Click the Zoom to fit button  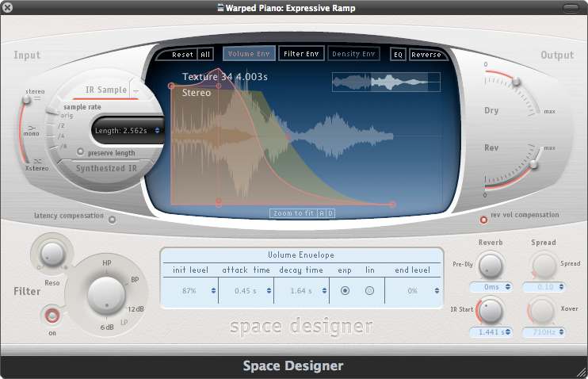(x=293, y=213)
